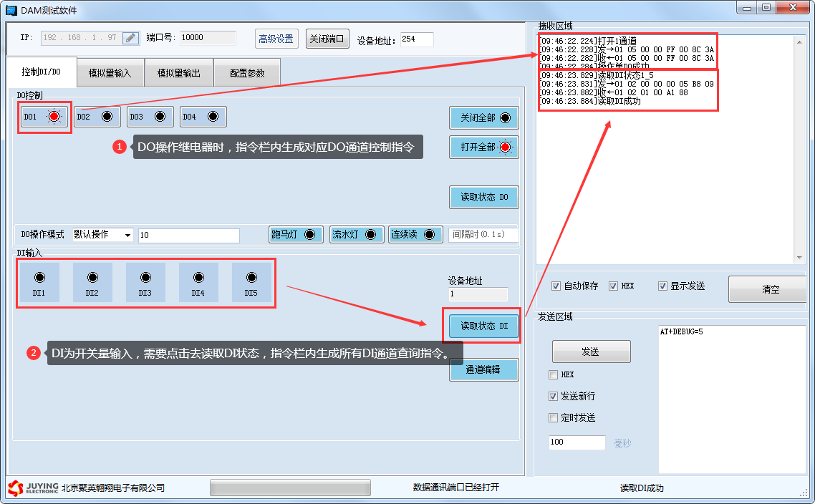Uncheck the 显示发送 option

click(662, 286)
